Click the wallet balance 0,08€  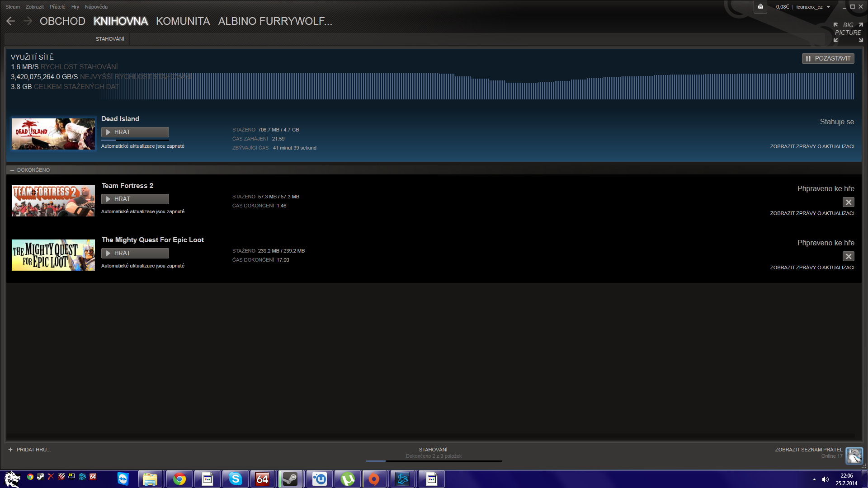pos(783,7)
